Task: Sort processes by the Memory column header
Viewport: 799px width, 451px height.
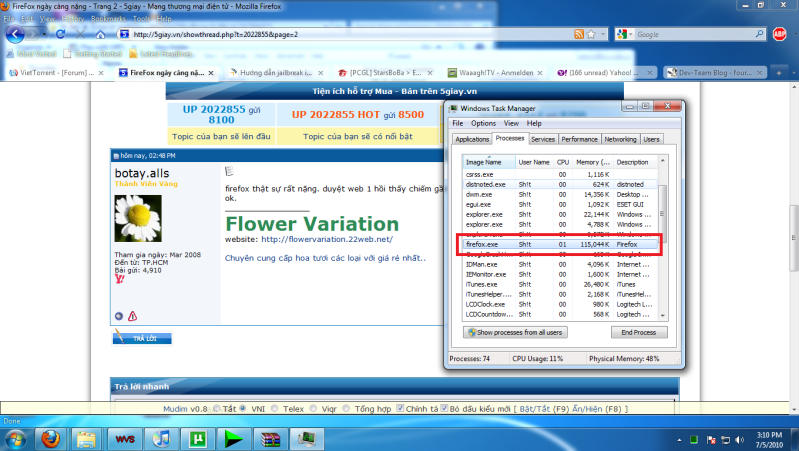Action: (586, 161)
